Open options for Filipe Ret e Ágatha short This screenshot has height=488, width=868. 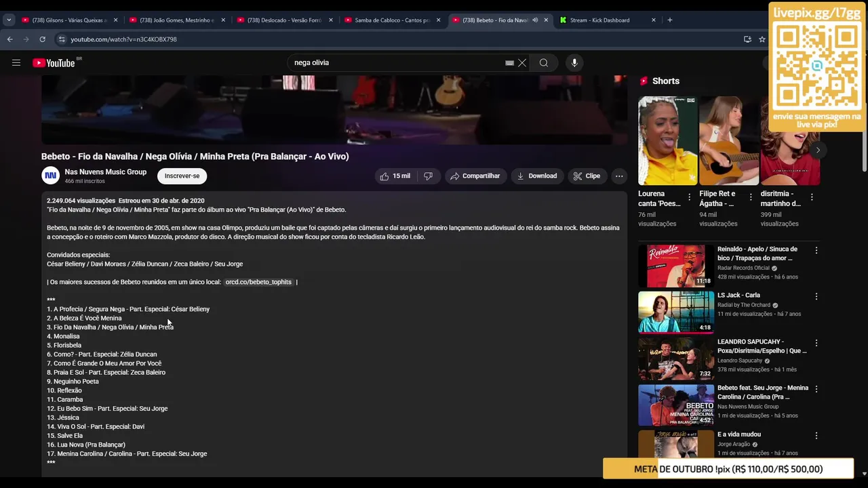click(x=751, y=197)
